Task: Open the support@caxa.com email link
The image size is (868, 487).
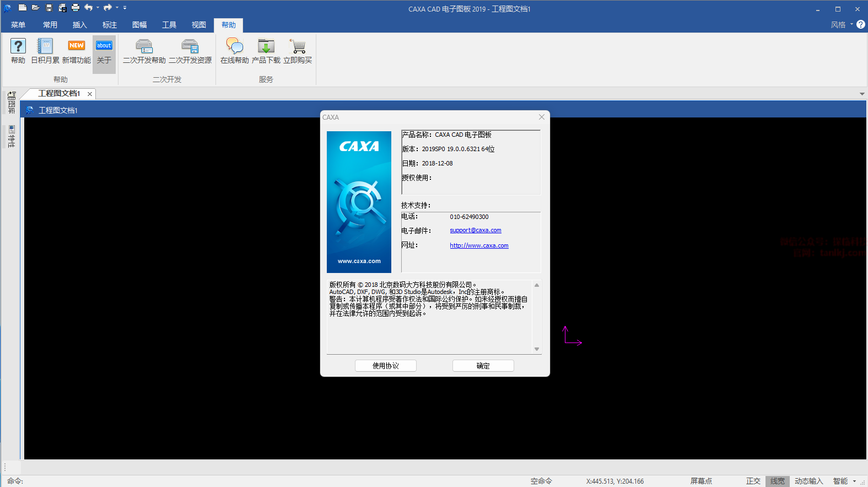Action: [x=475, y=231]
